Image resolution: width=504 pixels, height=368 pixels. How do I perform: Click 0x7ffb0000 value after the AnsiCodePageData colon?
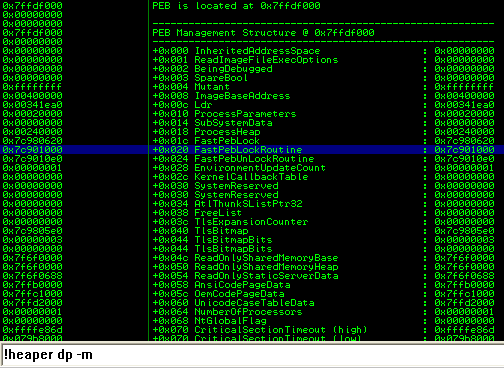point(464,285)
